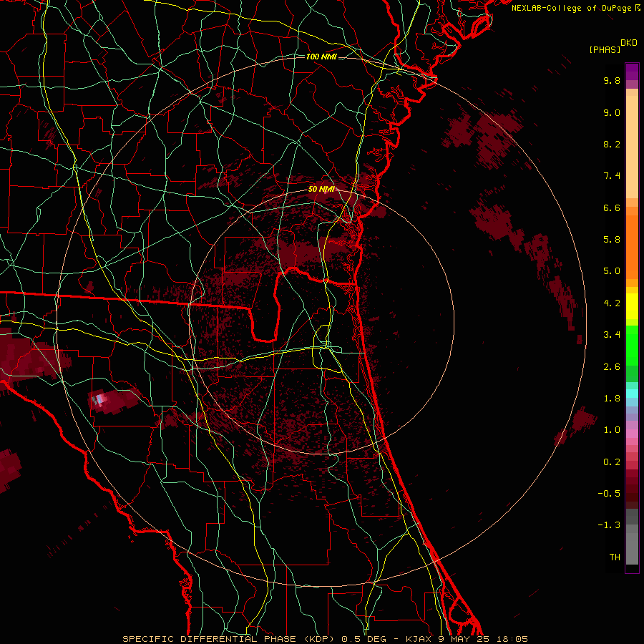The width and height of the screenshot is (644, 644).
Task: Click the 5.8 scale value
Action: click(x=612, y=240)
